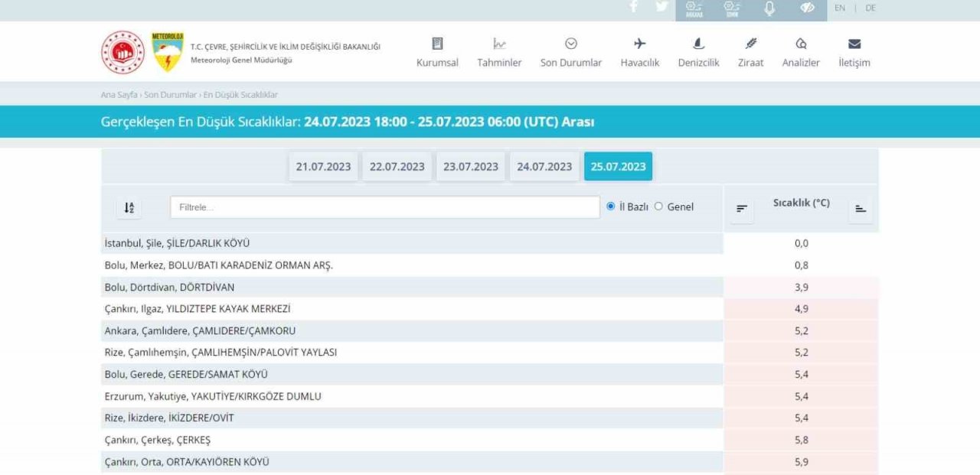Enable the Genel radio option

(658, 207)
